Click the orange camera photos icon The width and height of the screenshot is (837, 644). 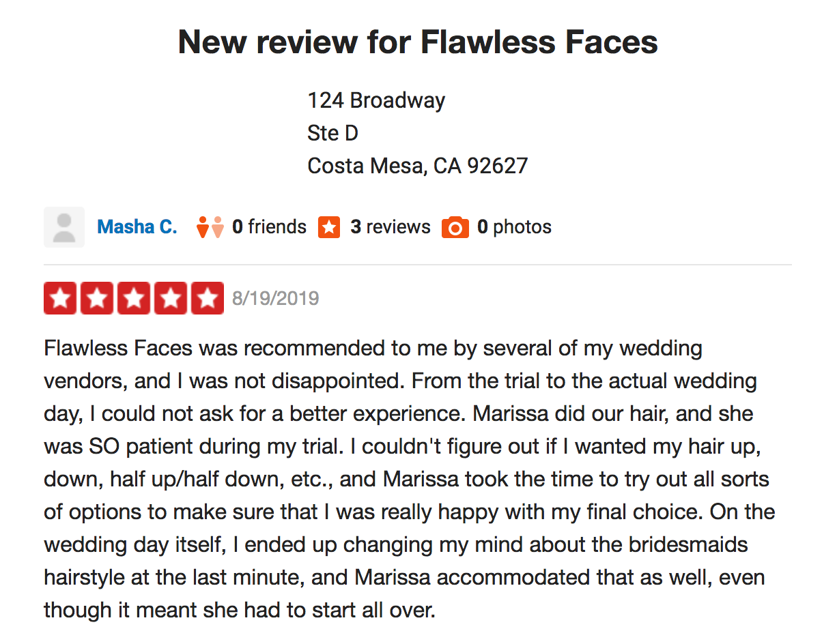pyautogui.click(x=455, y=227)
